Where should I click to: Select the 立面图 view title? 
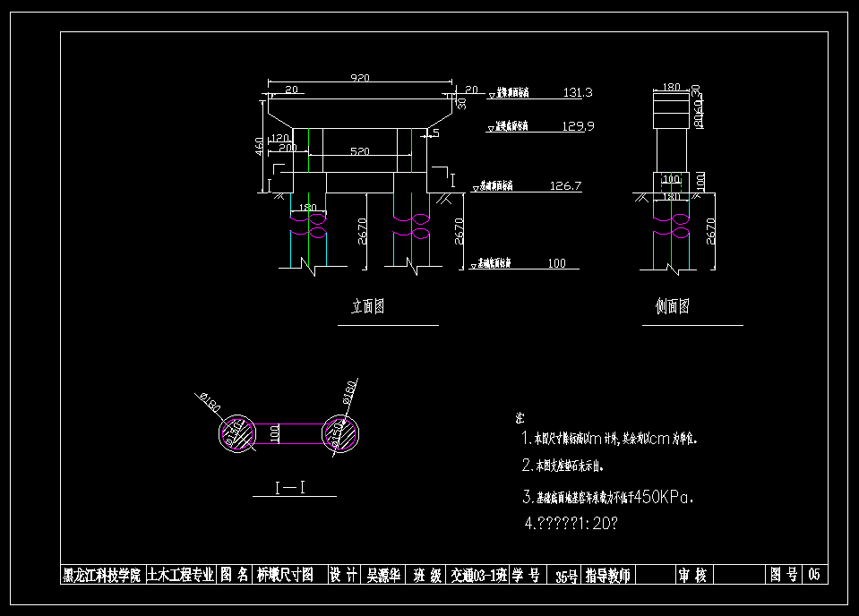tap(367, 306)
